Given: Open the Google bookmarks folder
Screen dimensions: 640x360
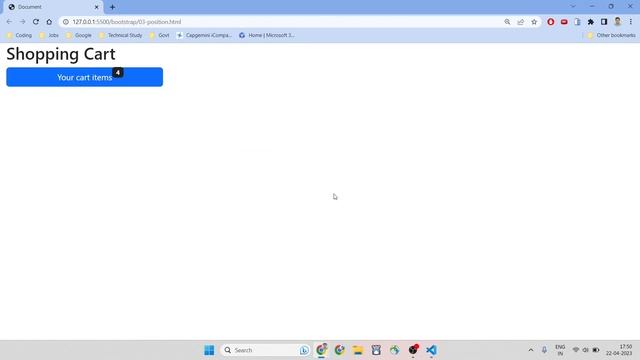Looking at the screenshot, I should pos(79,36).
